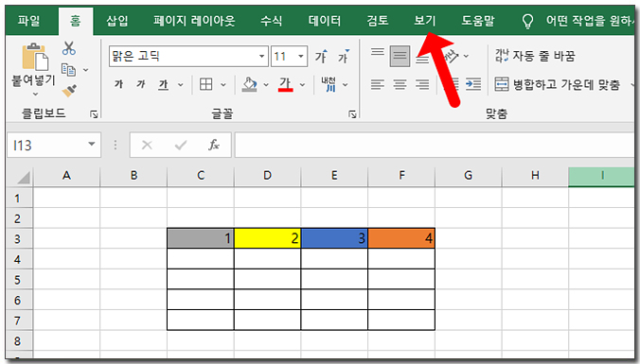Select the row 5 header
This screenshot has width=640, height=364.
coord(18,280)
